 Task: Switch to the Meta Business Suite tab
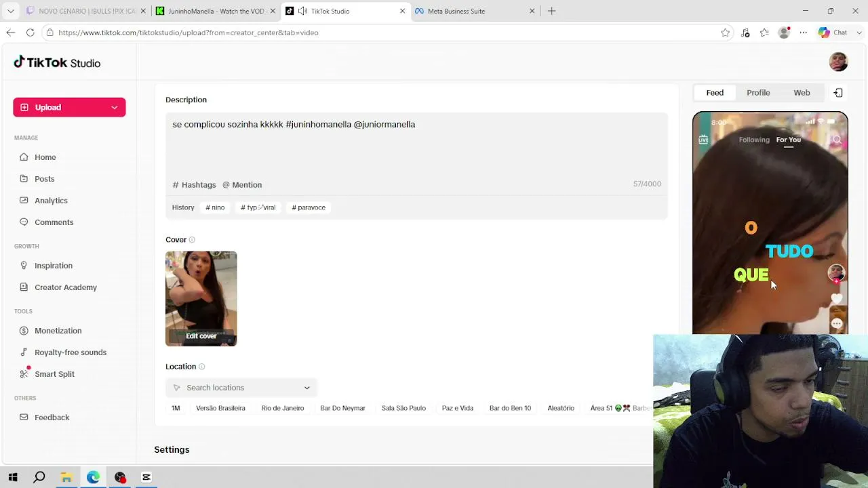475,11
